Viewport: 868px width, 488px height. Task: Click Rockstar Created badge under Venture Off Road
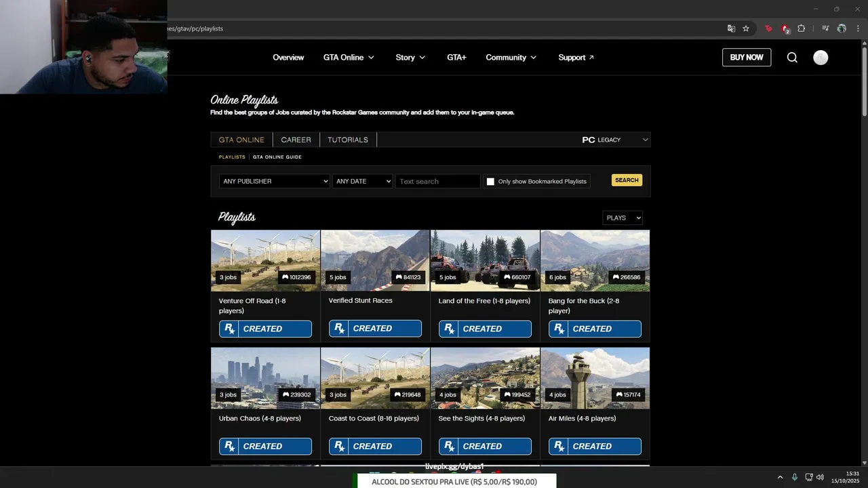pos(265,329)
